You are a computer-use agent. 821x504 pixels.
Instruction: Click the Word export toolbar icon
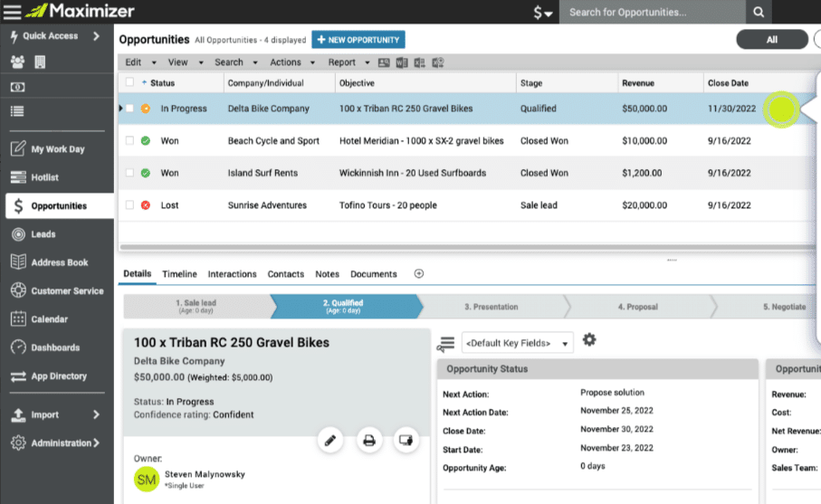pos(402,62)
